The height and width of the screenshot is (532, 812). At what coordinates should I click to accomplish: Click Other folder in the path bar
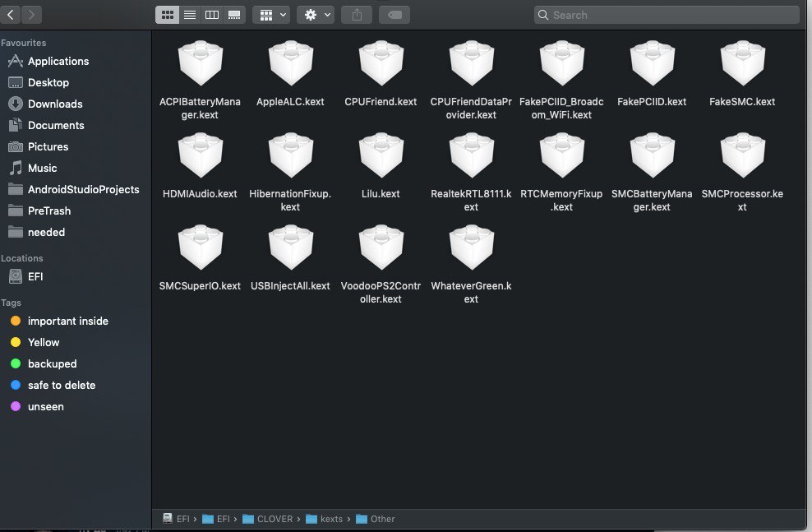point(376,519)
